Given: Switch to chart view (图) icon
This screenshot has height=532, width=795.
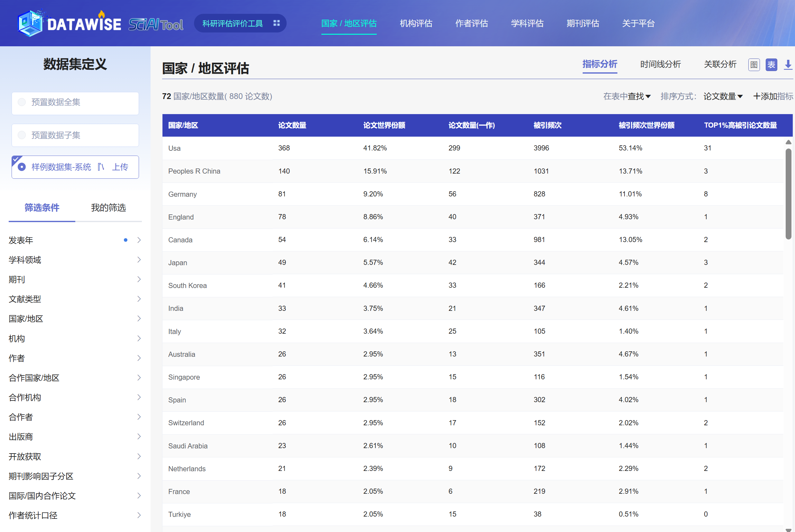Looking at the screenshot, I should 753,65.
